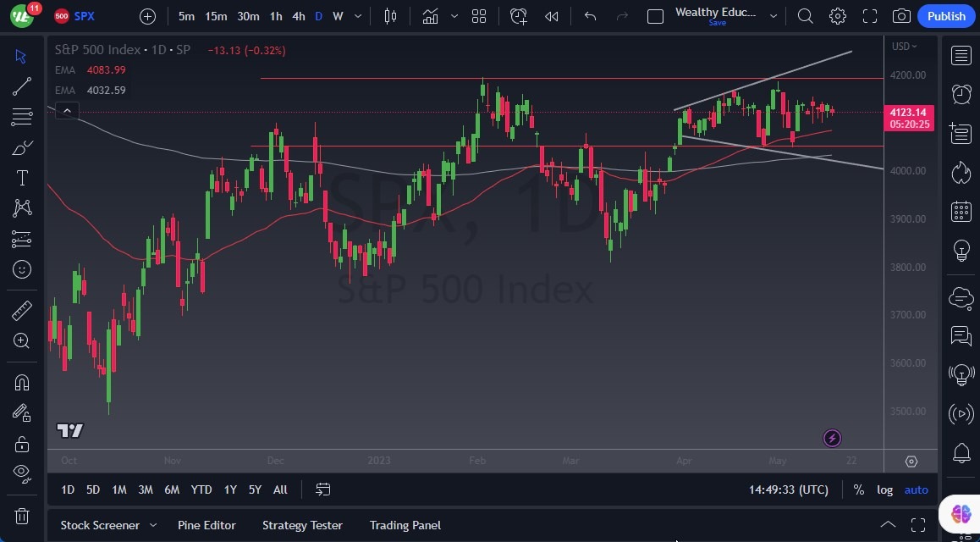Select the 1h timeframe
Image resolution: width=980 pixels, height=542 pixels.
click(x=276, y=16)
